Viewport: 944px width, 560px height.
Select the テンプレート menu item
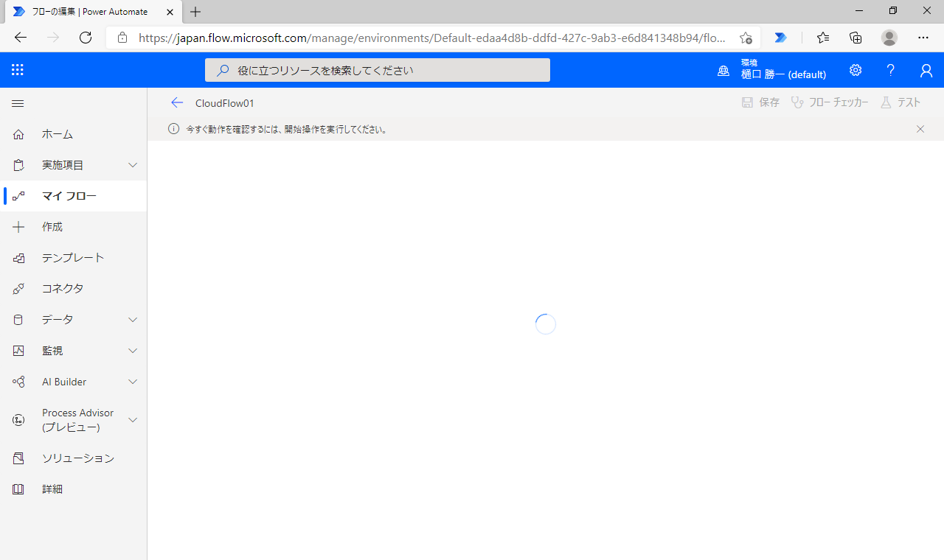(74, 258)
